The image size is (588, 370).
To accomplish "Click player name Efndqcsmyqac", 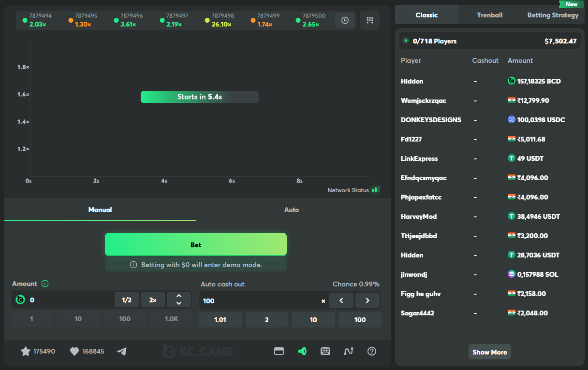I will [x=424, y=178].
